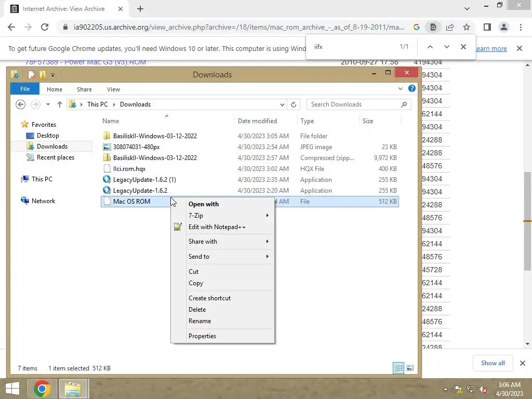Open the Home ribbon tab
The width and height of the screenshot is (532, 399).
tap(54, 89)
